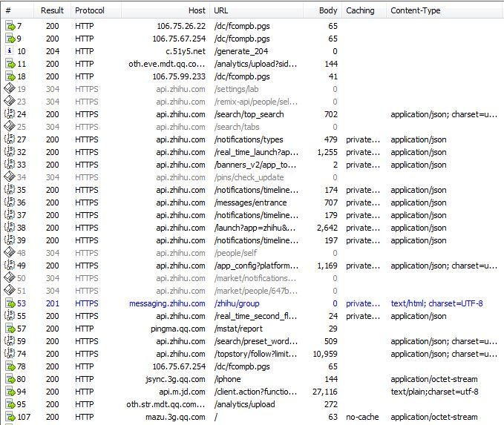Click the not-modified icon of session 23
This screenshot has width=504, height=425.
[x=10, y=101]
